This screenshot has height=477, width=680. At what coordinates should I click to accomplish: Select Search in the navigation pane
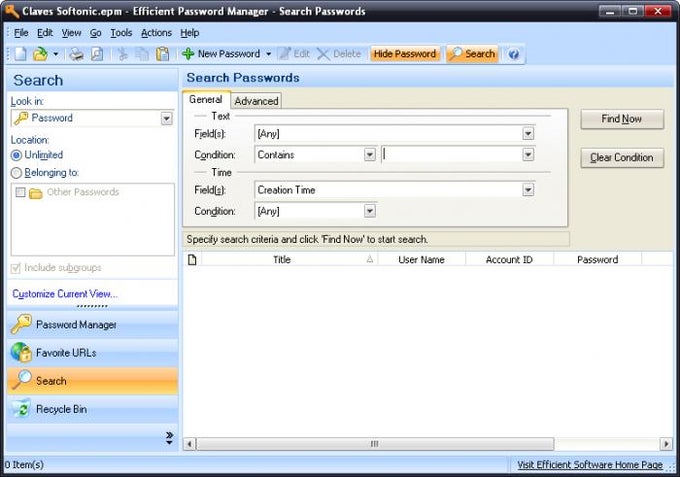point(92,381)
